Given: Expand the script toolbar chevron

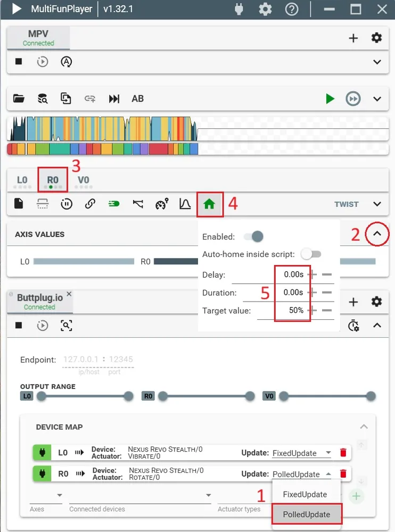Looking at the screenshot, I should 377,99.
